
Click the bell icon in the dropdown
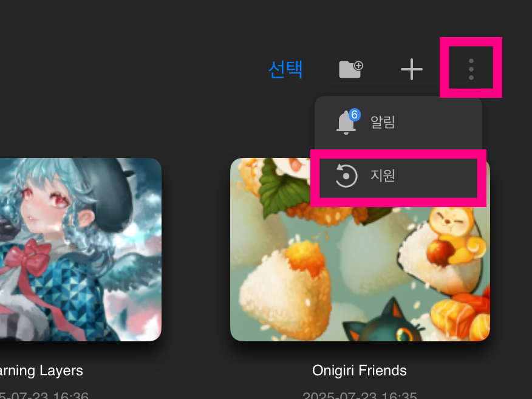click(346, 123)
